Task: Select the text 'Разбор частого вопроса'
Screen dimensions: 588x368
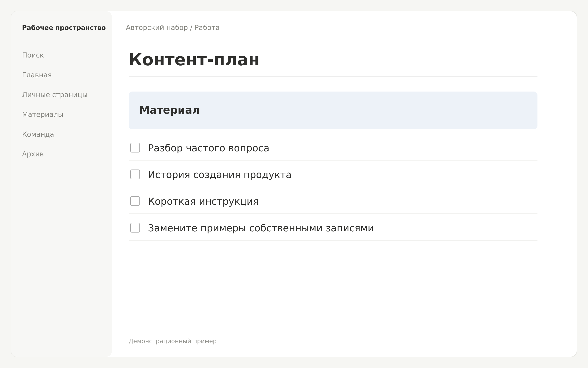Action: point(209,148)
